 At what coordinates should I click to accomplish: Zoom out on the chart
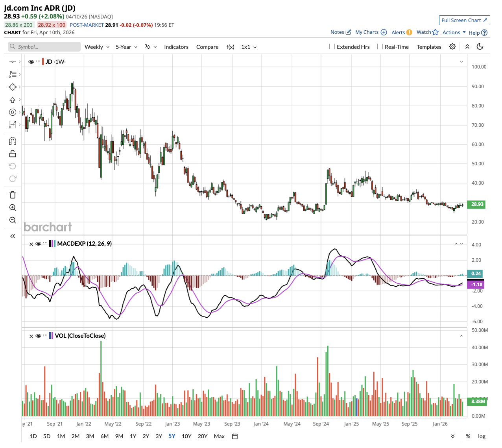coord(13,220)
